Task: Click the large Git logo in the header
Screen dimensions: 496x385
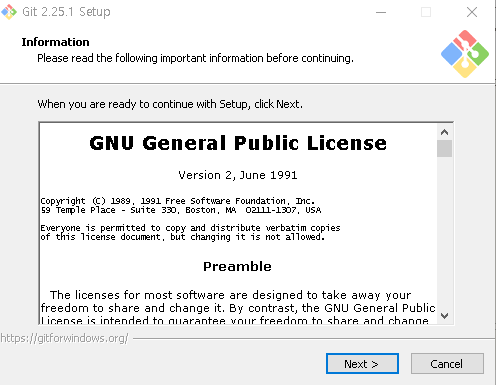Action: coord(465,54)
